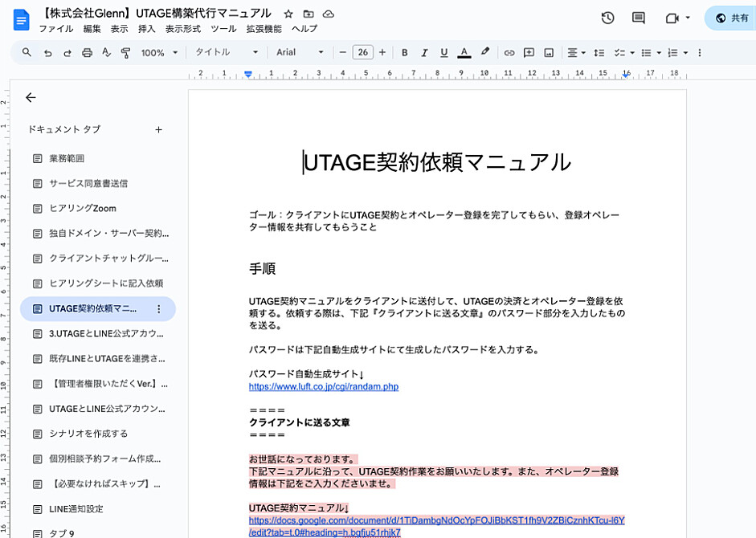Open the text color picker
This screenshot has width=756, height=538.
click(x=464, y=52)
